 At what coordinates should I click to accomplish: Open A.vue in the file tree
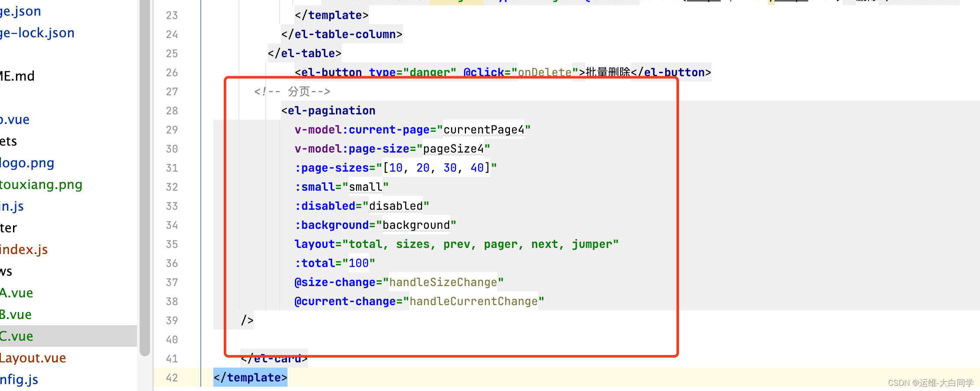pyautogui.click(x=16, y=293)
